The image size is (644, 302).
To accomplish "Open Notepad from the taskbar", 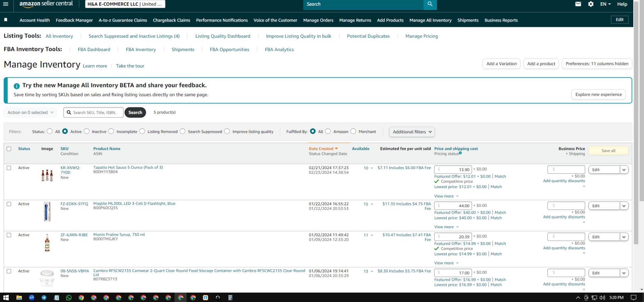I will coord(56,298).
